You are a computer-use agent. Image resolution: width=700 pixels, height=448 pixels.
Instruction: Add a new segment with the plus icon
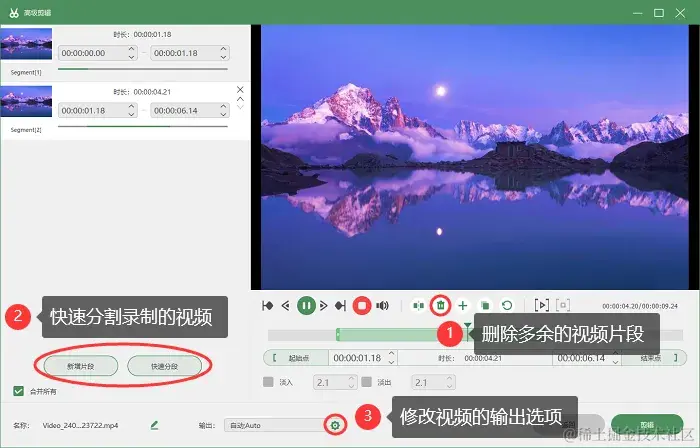tap(463, 306)
